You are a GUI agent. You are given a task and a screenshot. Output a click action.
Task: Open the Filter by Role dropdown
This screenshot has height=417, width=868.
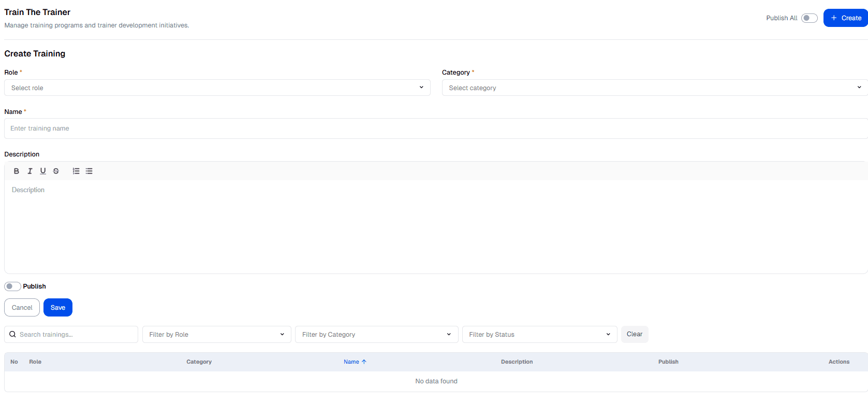coord(216,334)
